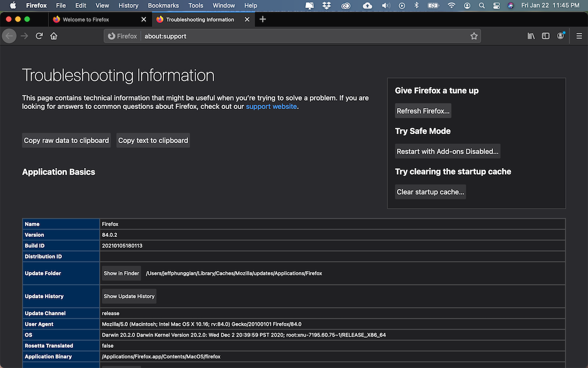Image resolution: width=588 pixels, height=368 pixels.
Task: Click the cloud upload menu bar icon
Action: (x=367, y=5)
